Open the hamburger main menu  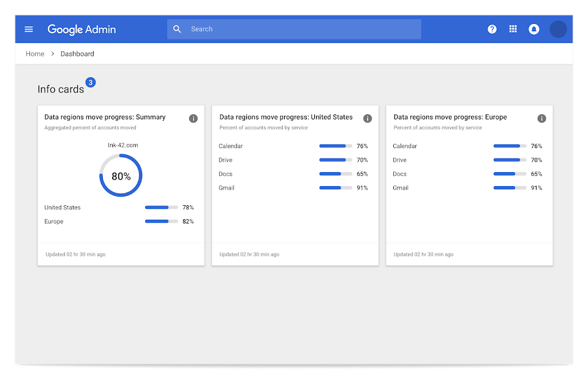click(x=29, y=29)
